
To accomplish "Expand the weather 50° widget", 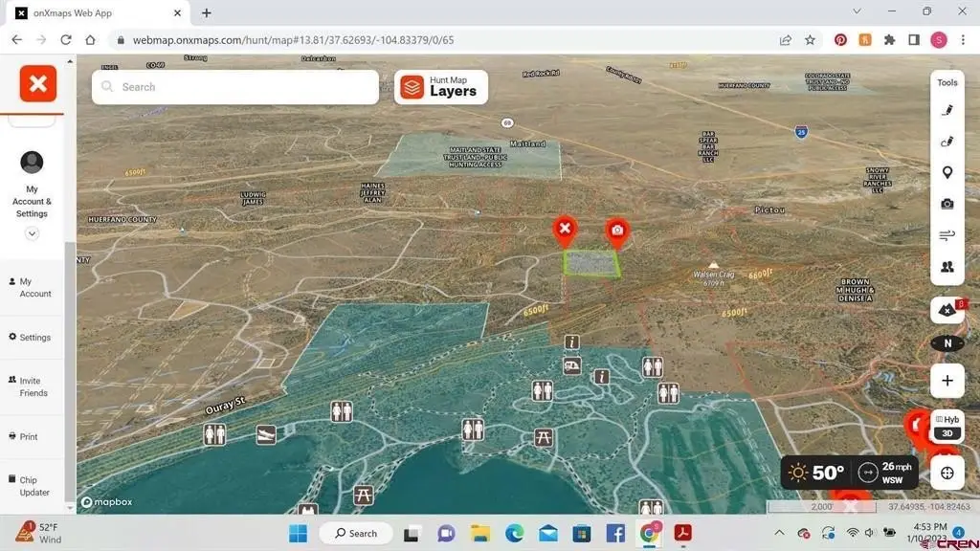I will point(815,473).
